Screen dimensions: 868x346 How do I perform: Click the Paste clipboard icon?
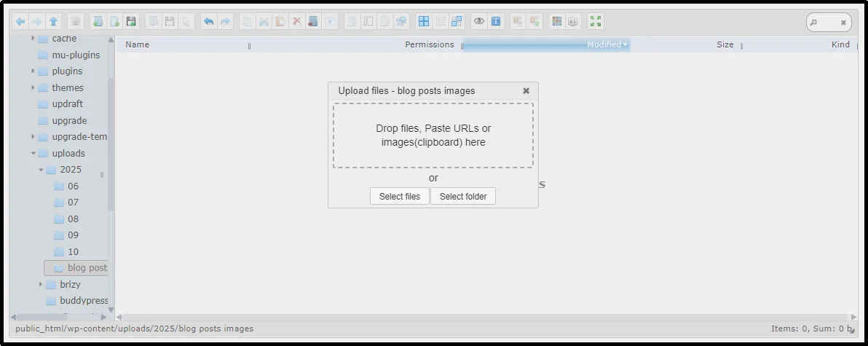coord(280,22)
